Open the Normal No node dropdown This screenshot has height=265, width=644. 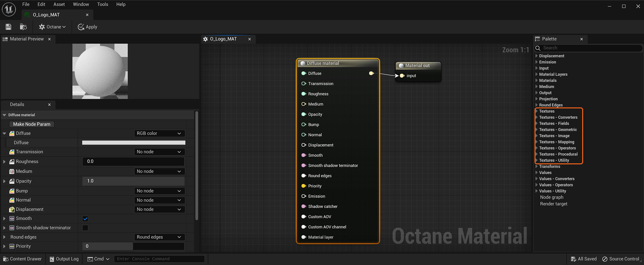159,200
